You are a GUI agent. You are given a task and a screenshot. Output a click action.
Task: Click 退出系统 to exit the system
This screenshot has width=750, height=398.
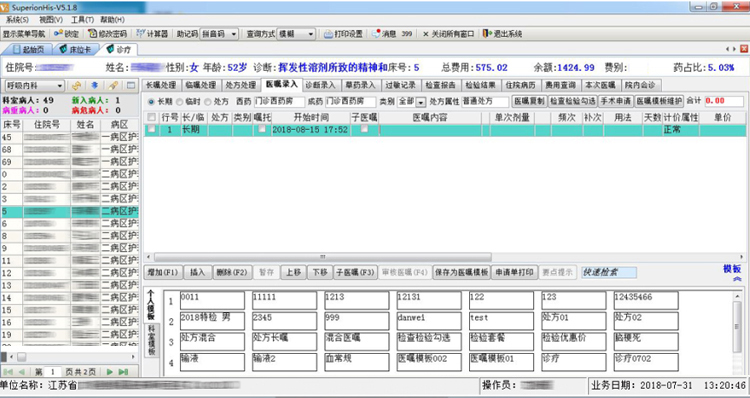pos(502,34)
